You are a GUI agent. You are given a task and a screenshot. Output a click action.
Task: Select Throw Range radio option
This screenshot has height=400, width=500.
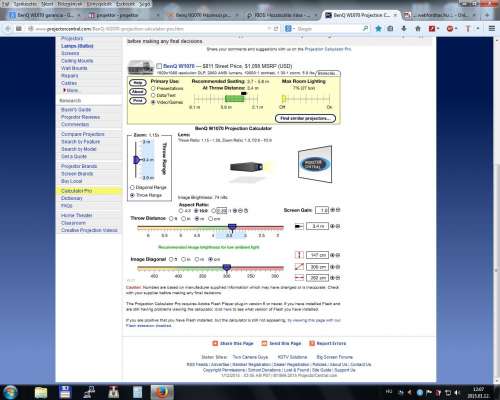[132, 195]
